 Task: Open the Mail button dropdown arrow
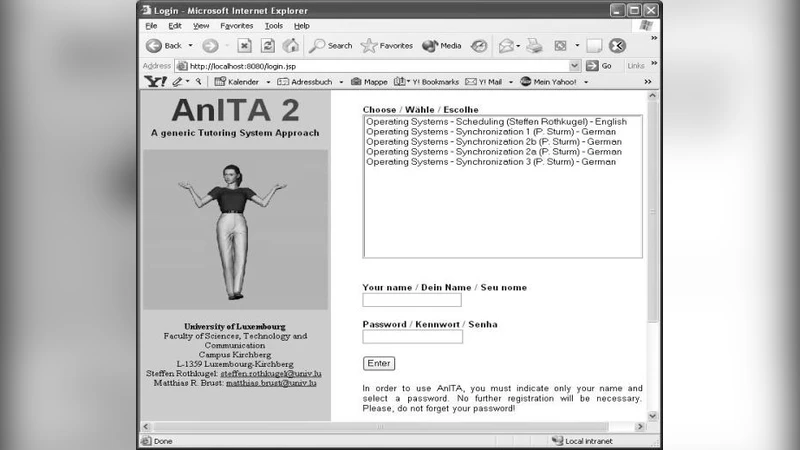(518, 46)
